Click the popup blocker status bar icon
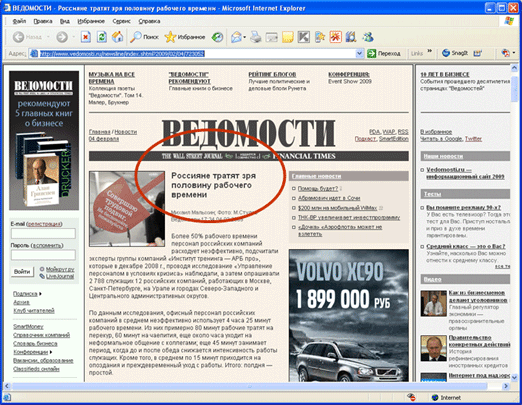This screenshot has width=522, height=405. (411, 397)
